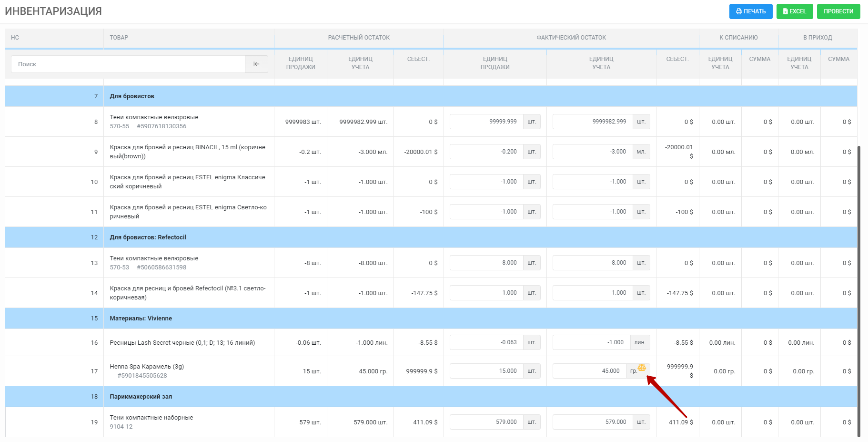Edit actual accounting units 45.000 гр. field
868x442 pixels.
589,371
